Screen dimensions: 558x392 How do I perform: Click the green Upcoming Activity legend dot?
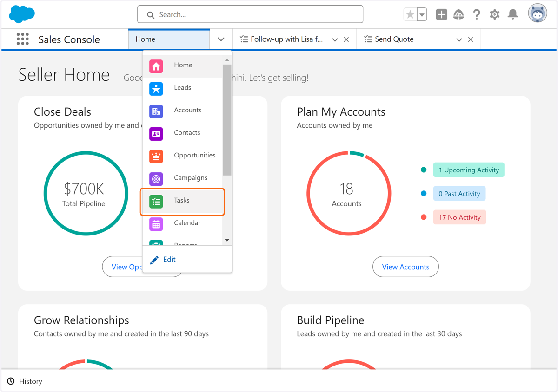(x=424, y=170)
